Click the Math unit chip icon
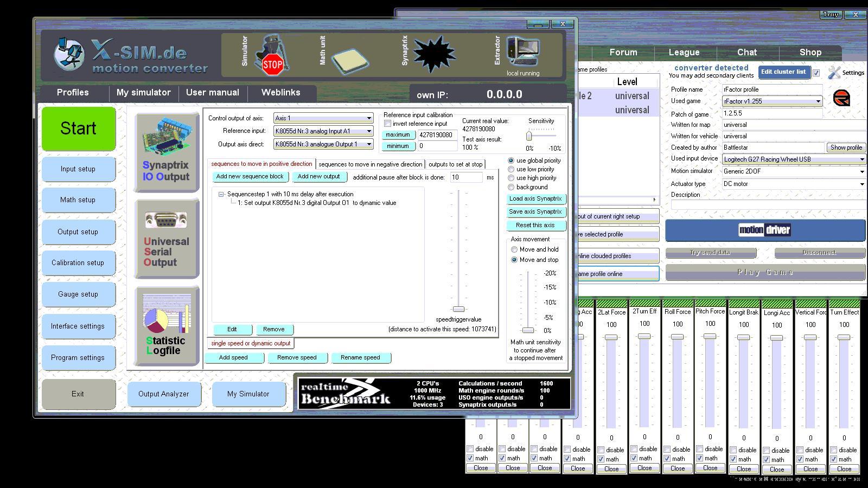This screenshot has width=868, height=488. click(350, 61)
